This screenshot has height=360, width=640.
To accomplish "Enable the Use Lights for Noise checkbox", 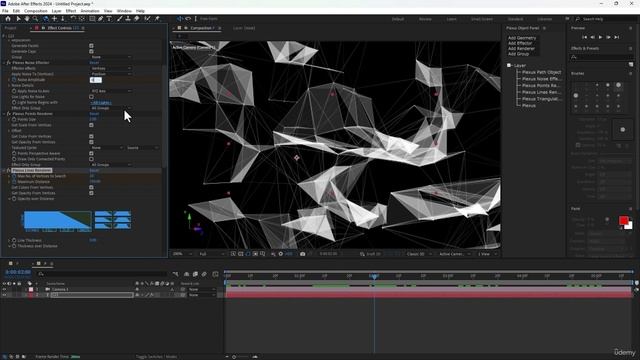I will [91, 97].
